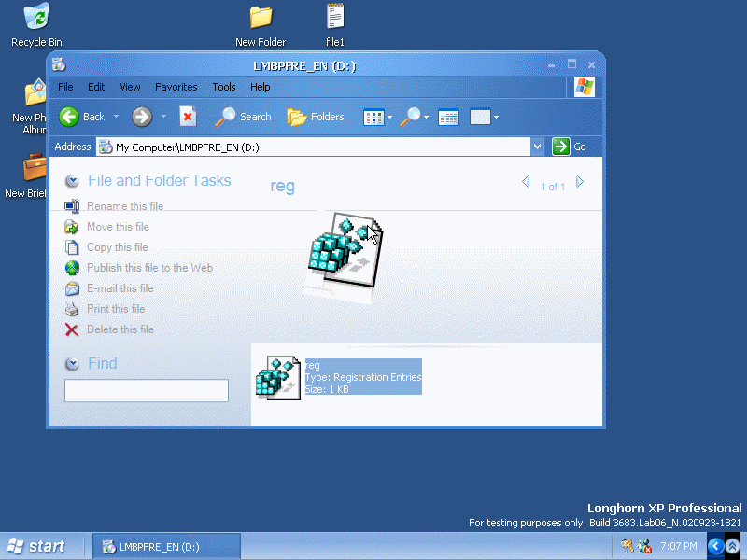Open the Start menu button
This screenshot has width=747, height=560.
pos(36,546)
